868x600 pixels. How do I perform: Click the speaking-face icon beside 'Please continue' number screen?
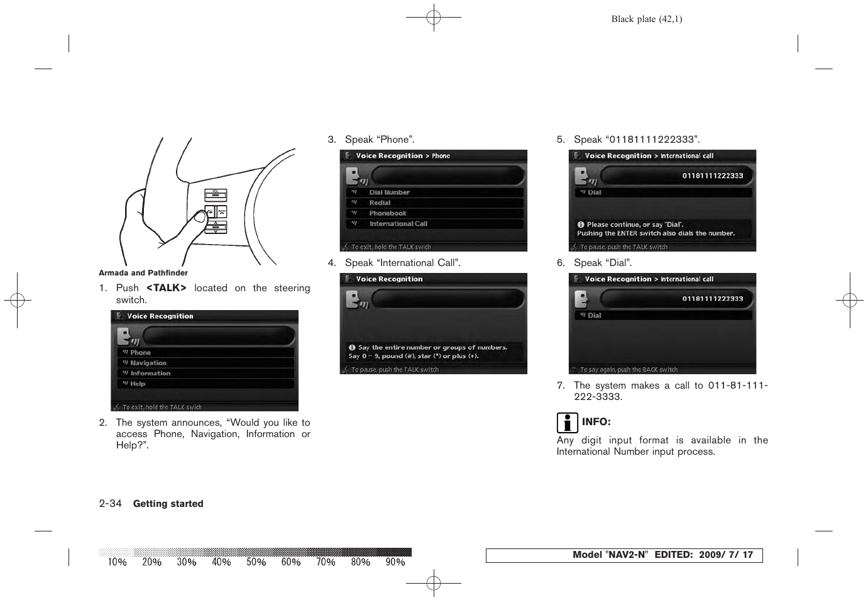(585, 177)
